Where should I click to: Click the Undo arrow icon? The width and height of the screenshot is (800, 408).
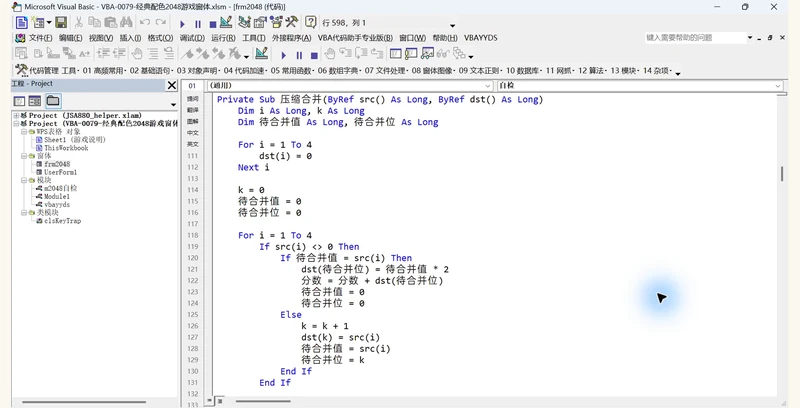tap(145, 22)
